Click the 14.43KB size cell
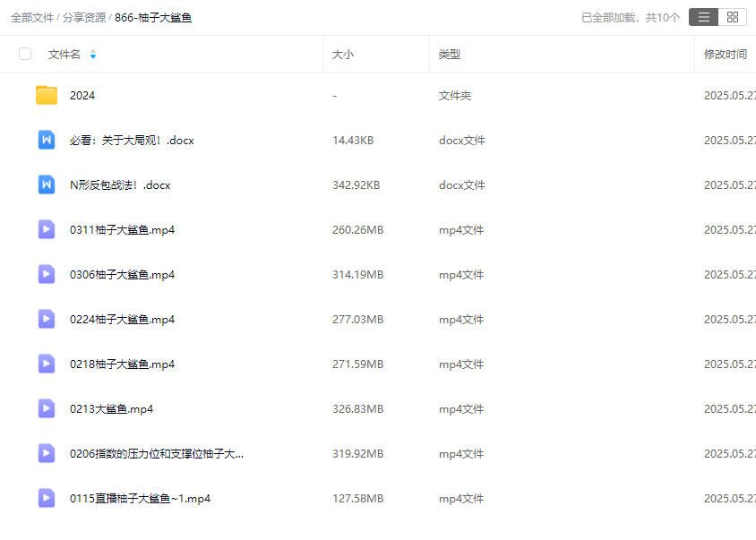The width and height of the screenshot is (756, 540). point(353,141)
